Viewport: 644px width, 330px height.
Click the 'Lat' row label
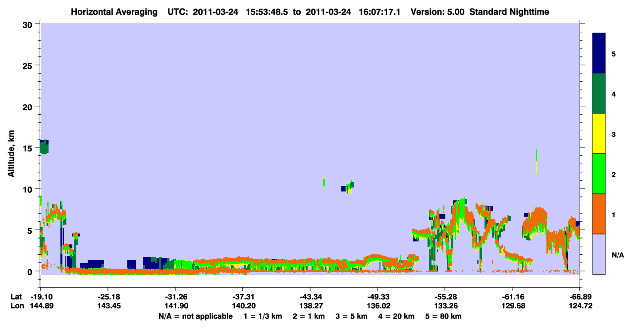[x=16, y=297]
